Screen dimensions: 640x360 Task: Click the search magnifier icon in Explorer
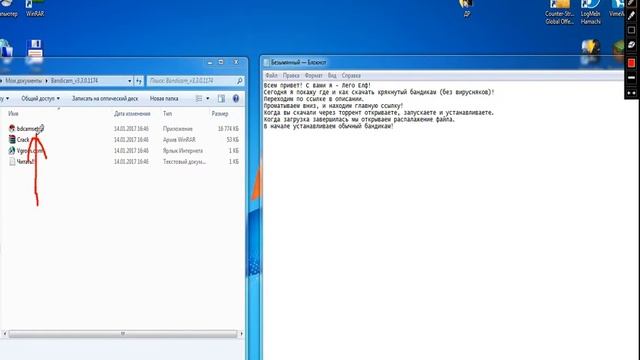click(240, 81)
